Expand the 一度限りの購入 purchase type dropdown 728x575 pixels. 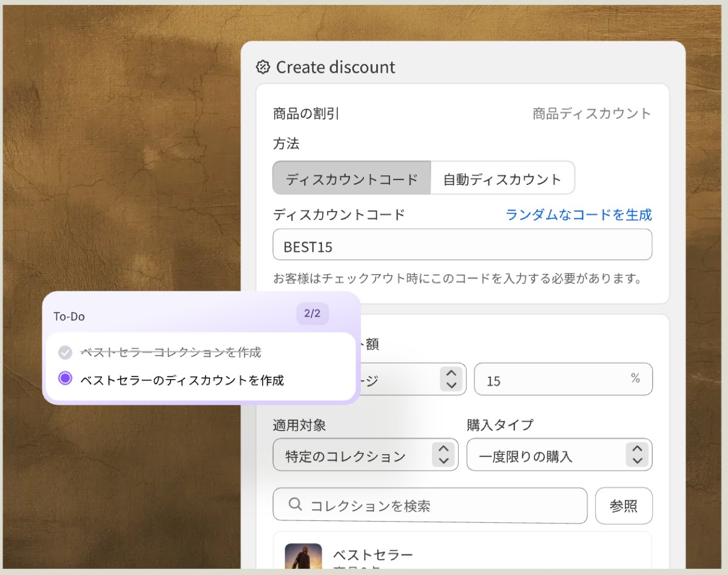pyautogui.click(x=559, y=455)
